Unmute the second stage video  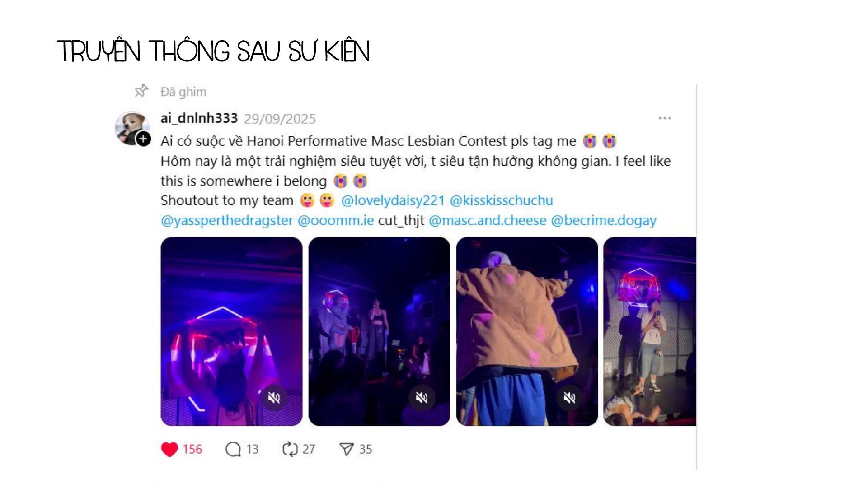[x=422, y=398]
